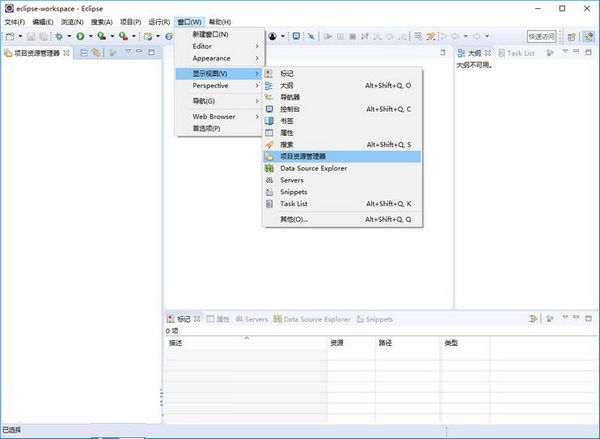The width and height of the screenshot is (600, 439).
Task: Click the Save All toolbar icon
Action: (x=44, y=36)
